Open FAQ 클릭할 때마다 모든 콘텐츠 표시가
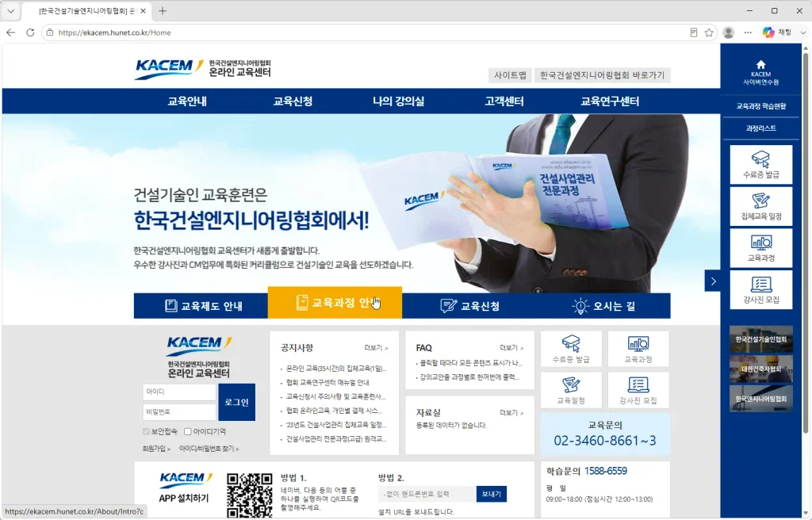812x520 pixels. 471,363
